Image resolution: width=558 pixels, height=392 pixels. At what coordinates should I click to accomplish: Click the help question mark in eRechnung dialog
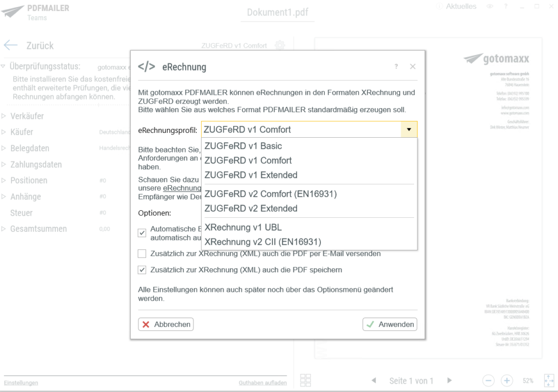396,66
